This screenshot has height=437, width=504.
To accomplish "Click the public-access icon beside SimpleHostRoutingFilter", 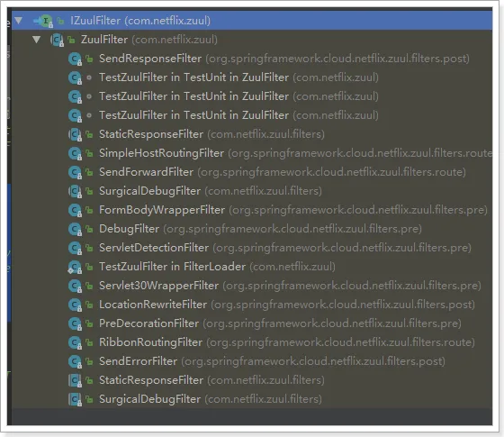I will pyautogui.click(x=89, y=153).
